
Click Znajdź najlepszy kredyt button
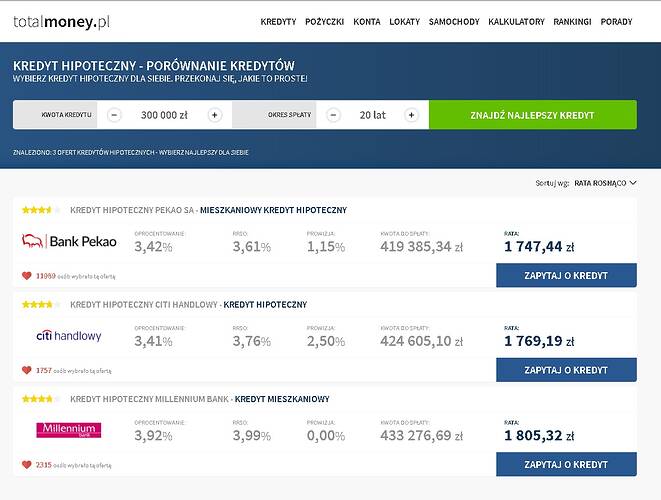click(533, 115)
